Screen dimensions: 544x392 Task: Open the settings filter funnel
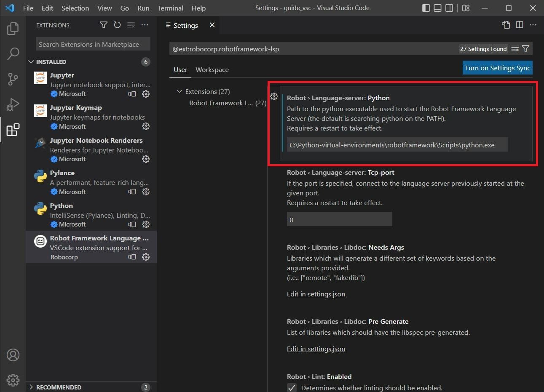coord(525,49)
